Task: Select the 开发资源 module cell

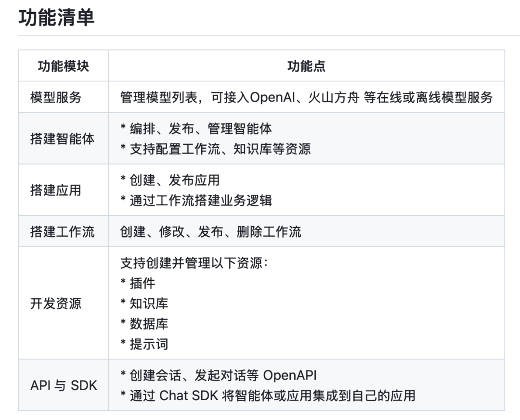Action: click(x=56, y=304)
